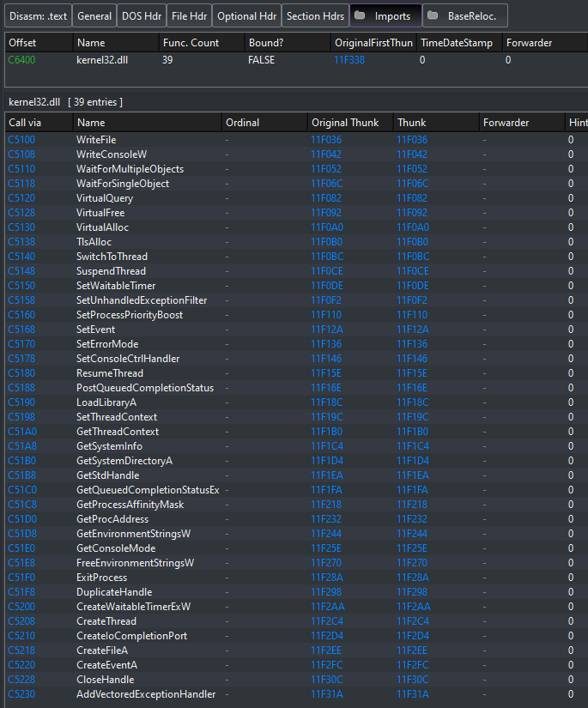588x708 pixels.
Task: Switch to the Disasm: .text tab
Action: point(39,15)
